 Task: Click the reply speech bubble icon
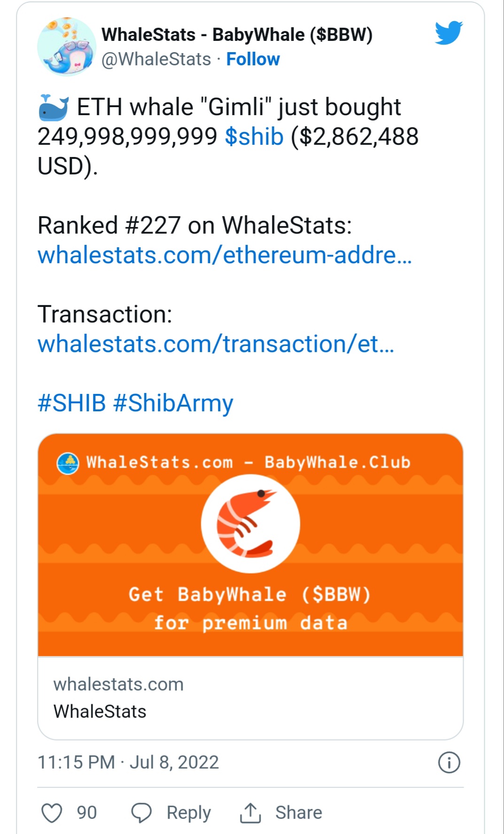[141, 813]
